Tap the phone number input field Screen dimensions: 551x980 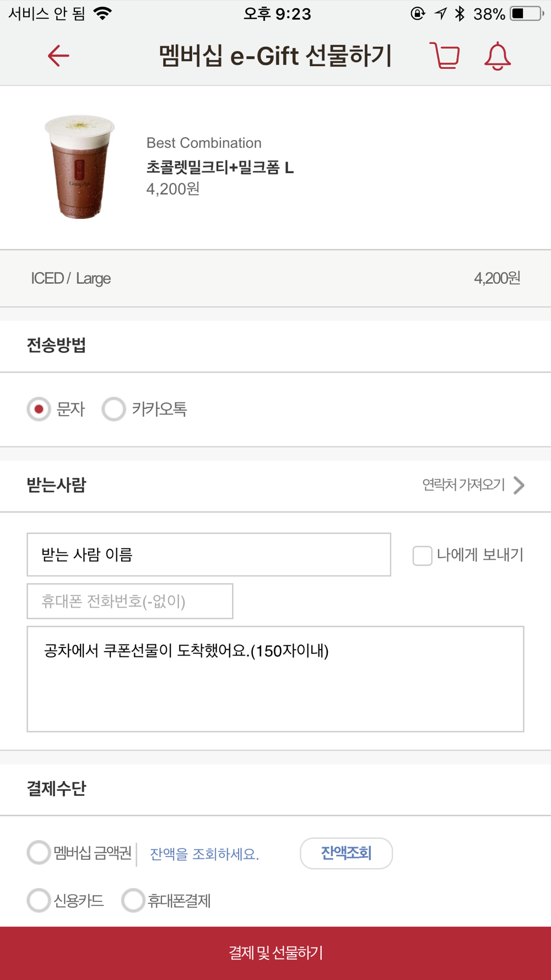130,601
